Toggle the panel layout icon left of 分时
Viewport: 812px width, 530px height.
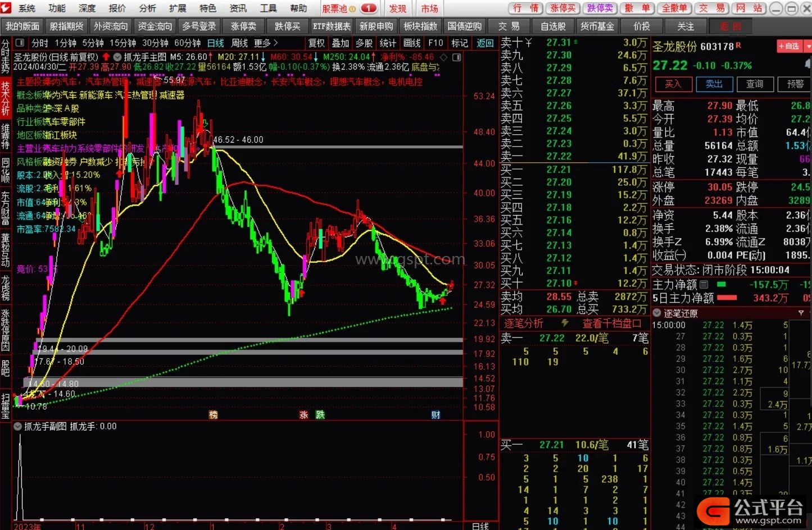[x=20, y=43]
